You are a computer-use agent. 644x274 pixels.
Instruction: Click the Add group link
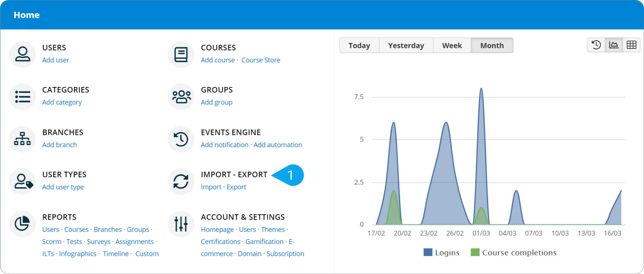click(x=217, y=103)
